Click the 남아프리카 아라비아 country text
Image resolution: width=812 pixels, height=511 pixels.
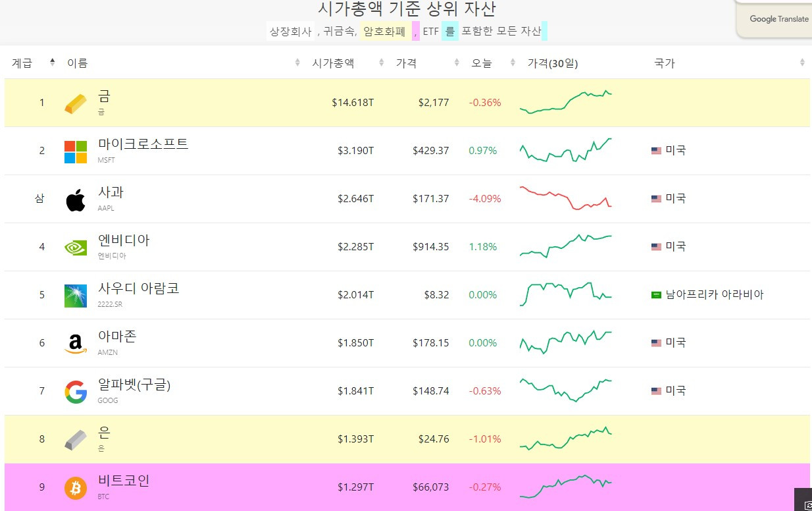tap(715, 295)
